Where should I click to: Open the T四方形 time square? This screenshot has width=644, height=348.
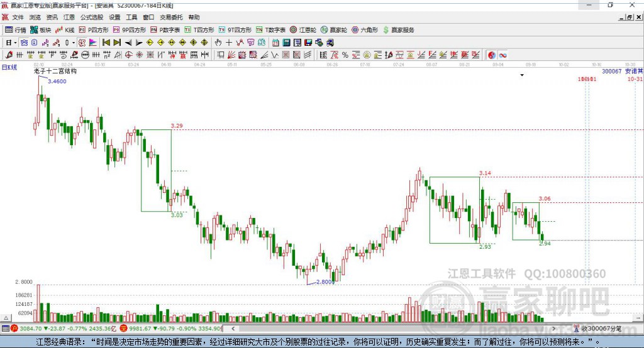click(199, 30)
